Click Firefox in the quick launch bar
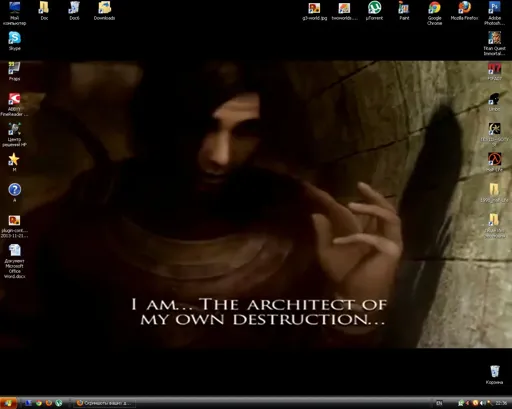512x409 pixels. coord(49,403)
